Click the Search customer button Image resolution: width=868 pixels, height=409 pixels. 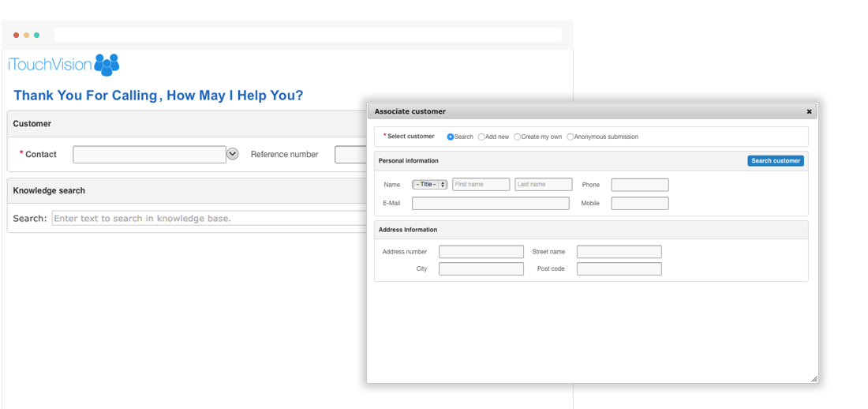click(x=776, y=161)
